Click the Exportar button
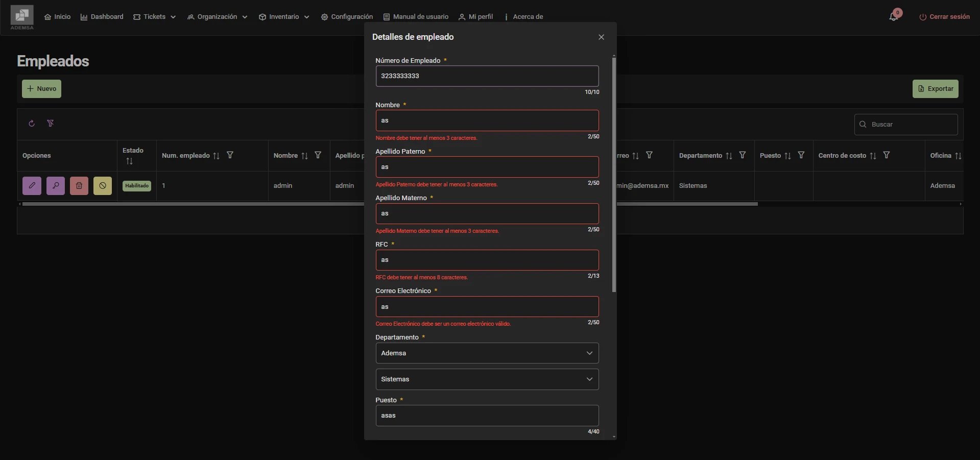This screenshot has height=460, width=980. tap(935, 89)
